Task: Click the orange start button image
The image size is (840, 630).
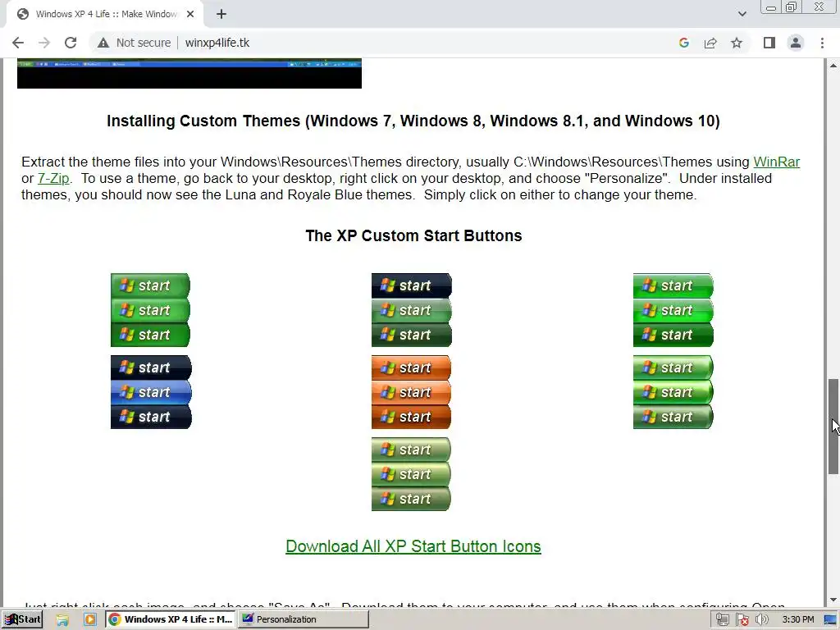Action: (411, 392)
